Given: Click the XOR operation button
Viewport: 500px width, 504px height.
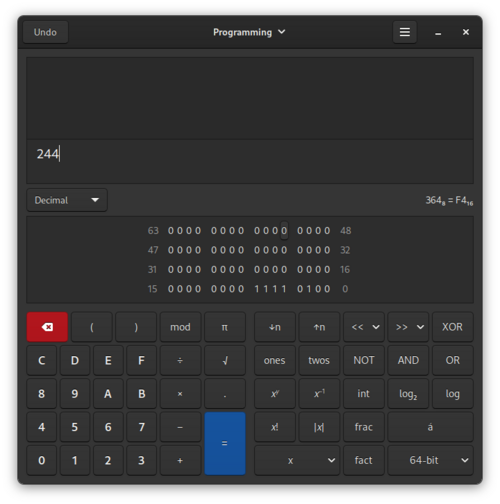Looking at the screenshot, I should 453,327.
